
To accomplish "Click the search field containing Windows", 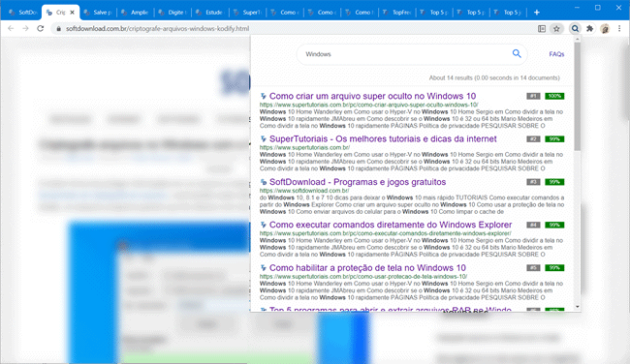I will pyautogui.click(x=406, y=54).
